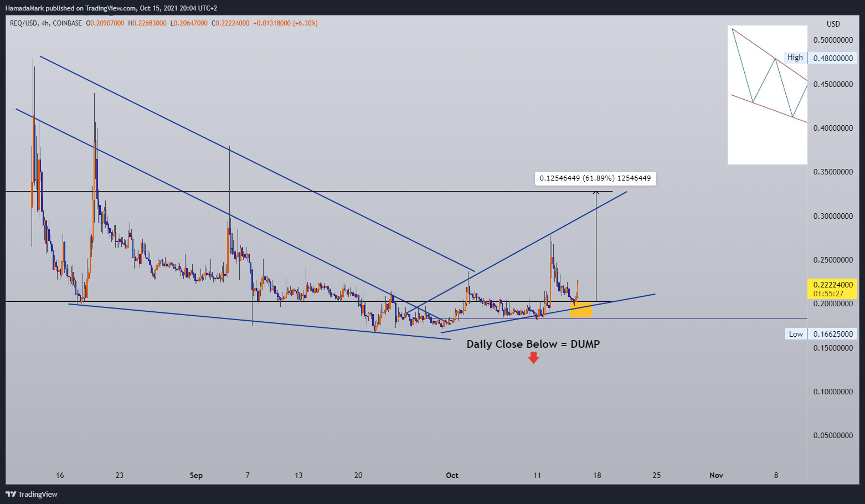Click the 0.48000000 high price value
Screen dimensions: 865x504
coord(833,58)
